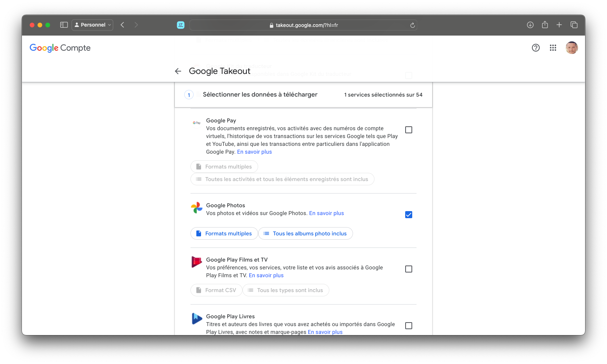Click 'Tous les albums photo inclus' button
Viewport: 607px width, 364px height.
tap(305, 233)
